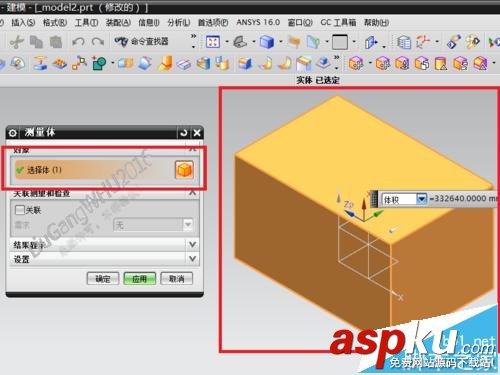The width and height of the screenshot is (500, 375).
Task: Click the spreadsheet cube icon in top toolbar
Action: pos(404,42)
